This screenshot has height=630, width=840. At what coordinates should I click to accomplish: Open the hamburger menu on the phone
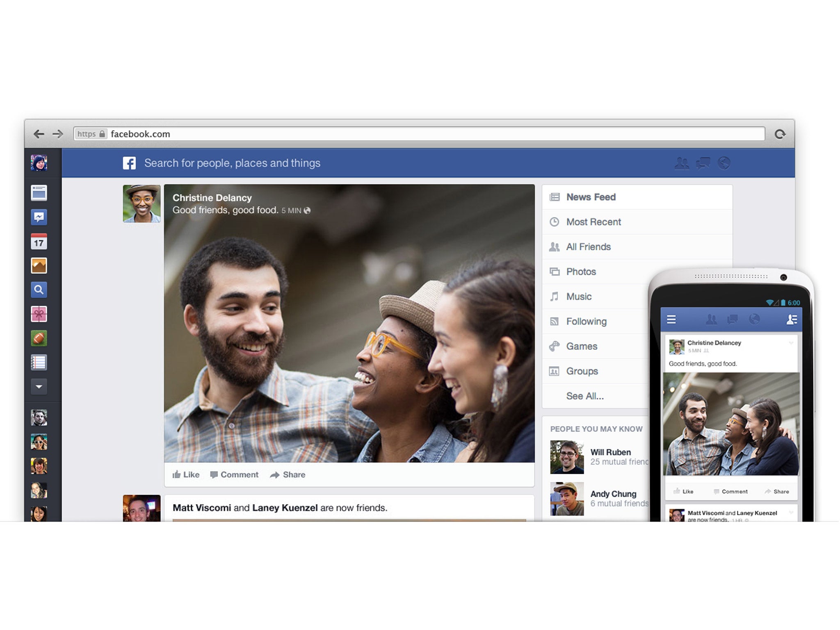671,320
